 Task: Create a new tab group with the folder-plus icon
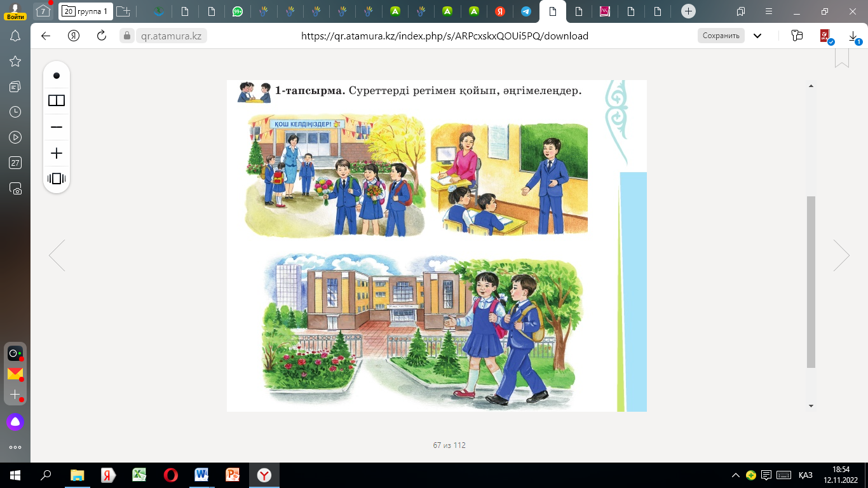click(123, 11)
